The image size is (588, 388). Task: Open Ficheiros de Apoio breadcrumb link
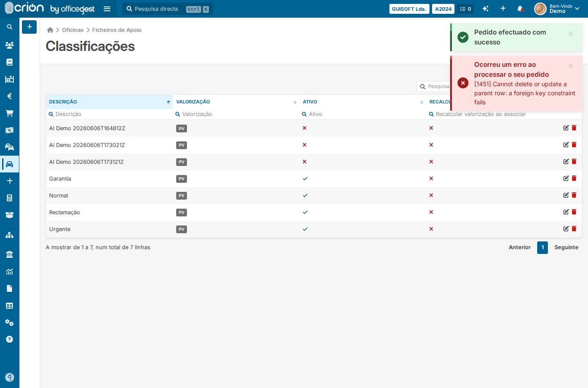click(x=117, y=30)
